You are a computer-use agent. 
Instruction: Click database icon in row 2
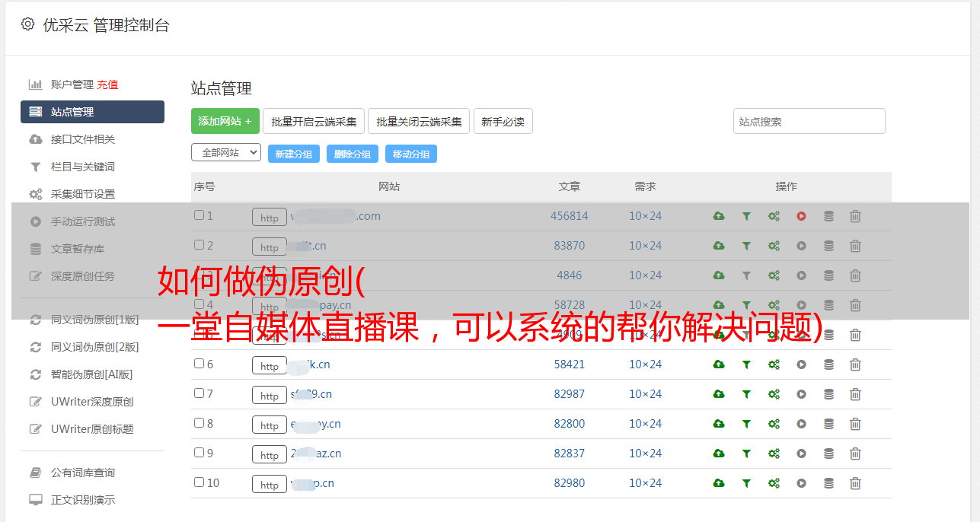pos(828,246)
